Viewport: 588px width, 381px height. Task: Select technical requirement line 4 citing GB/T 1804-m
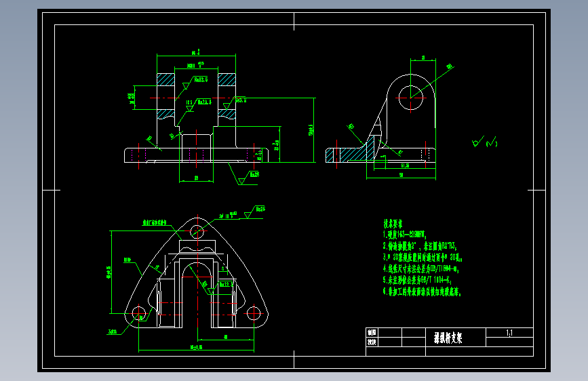420,269
